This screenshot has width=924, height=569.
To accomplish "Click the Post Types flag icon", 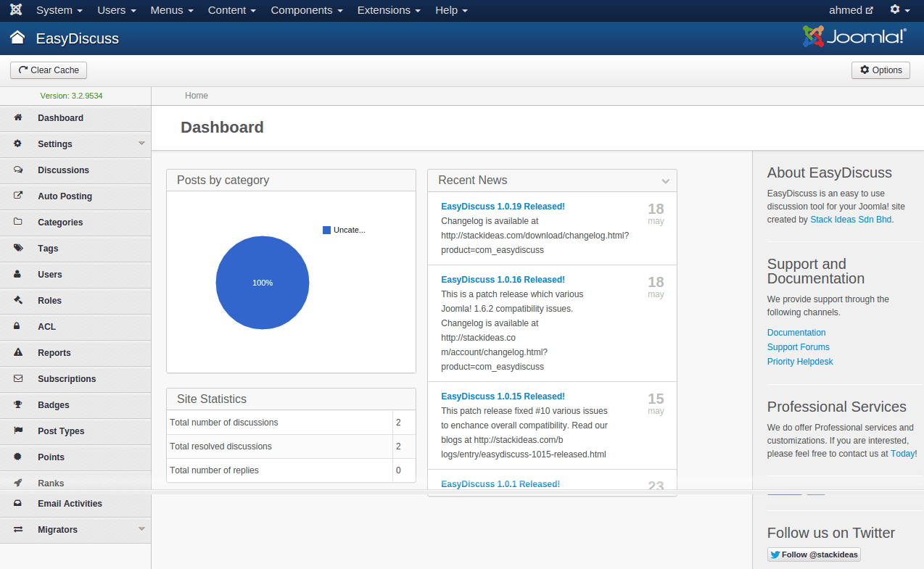I will pyautogui.click(x=18, y=431).
